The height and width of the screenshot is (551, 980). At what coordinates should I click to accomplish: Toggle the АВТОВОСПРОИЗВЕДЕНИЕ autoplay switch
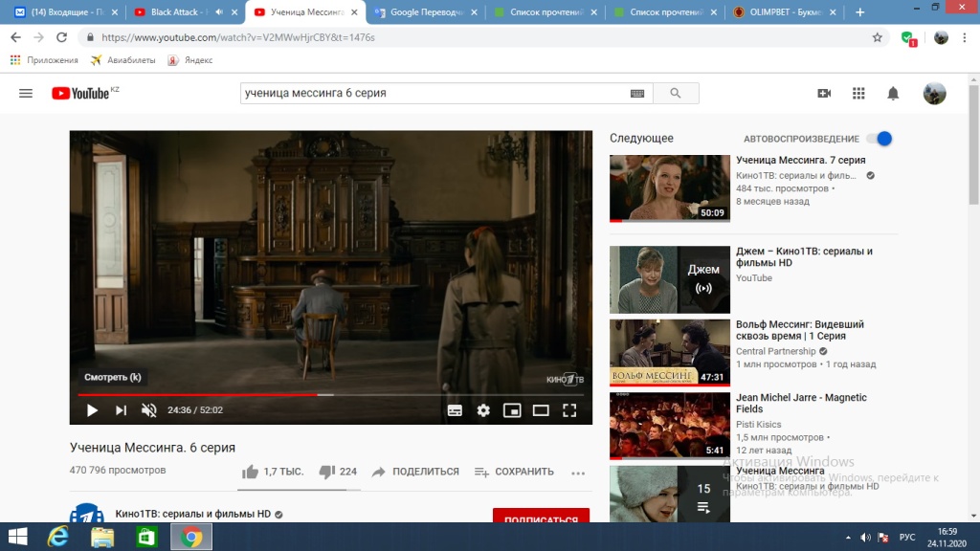(880, 139)
